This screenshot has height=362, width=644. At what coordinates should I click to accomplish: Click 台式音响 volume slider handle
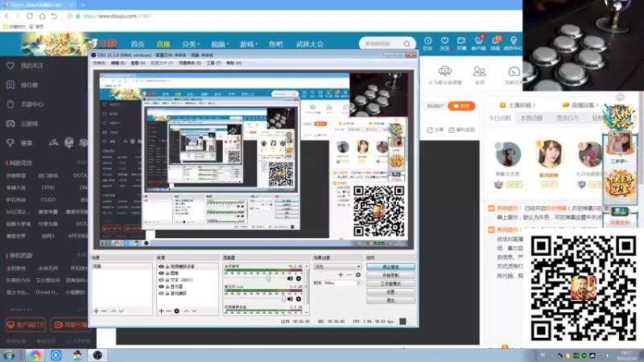[268, 278]
